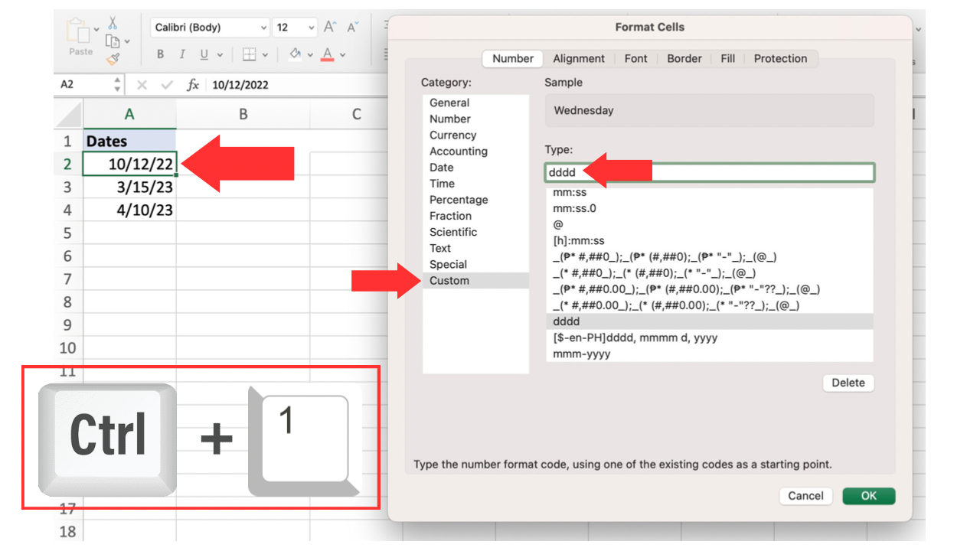Select cell A3 with 3/15/23
The height and width of the screenshot is (551, 980).
tap(129, 187)
